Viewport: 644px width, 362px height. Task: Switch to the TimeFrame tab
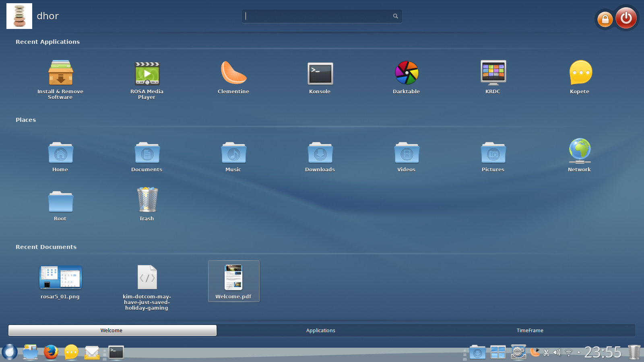530,330
